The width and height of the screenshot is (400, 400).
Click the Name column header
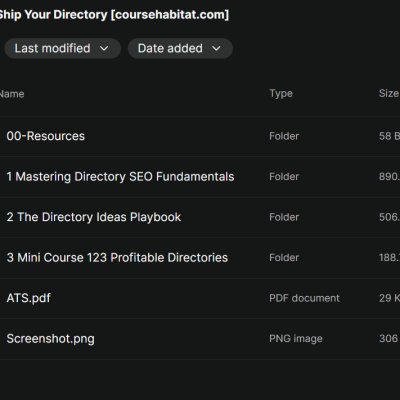click(12, 94)
